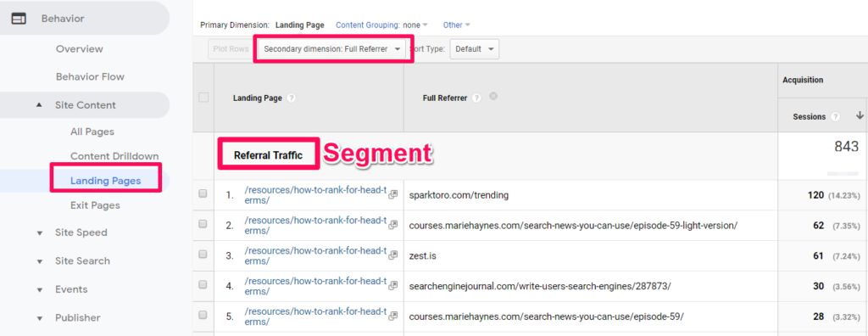Select the Landing Pages report
This screenshot has width=868, height=336.
point(105,181)
